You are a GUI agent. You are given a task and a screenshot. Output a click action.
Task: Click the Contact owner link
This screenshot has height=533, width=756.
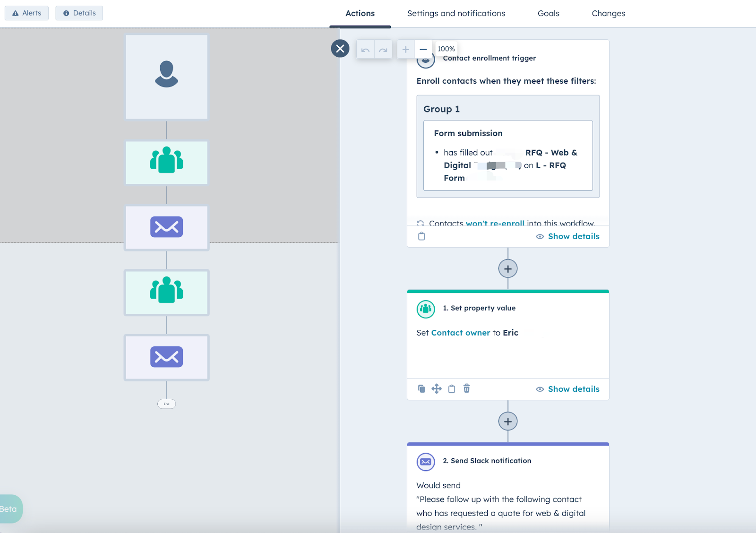(460, 333)
